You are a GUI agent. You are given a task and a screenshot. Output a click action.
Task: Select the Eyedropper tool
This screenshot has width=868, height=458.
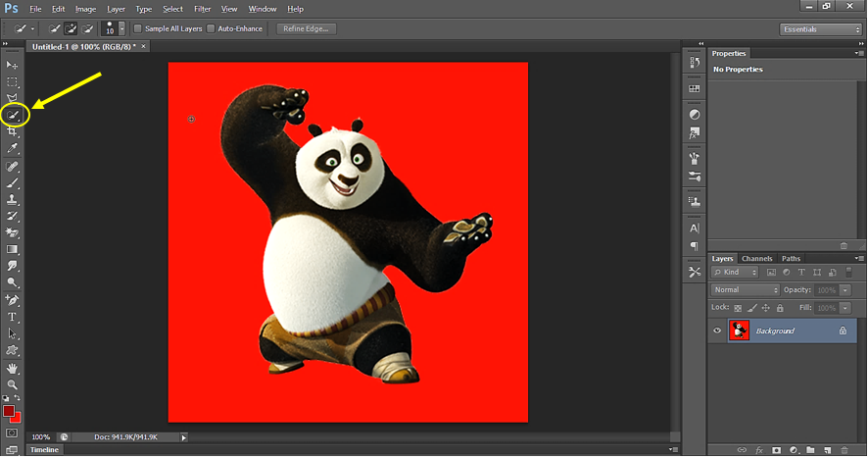pos(12,148)
